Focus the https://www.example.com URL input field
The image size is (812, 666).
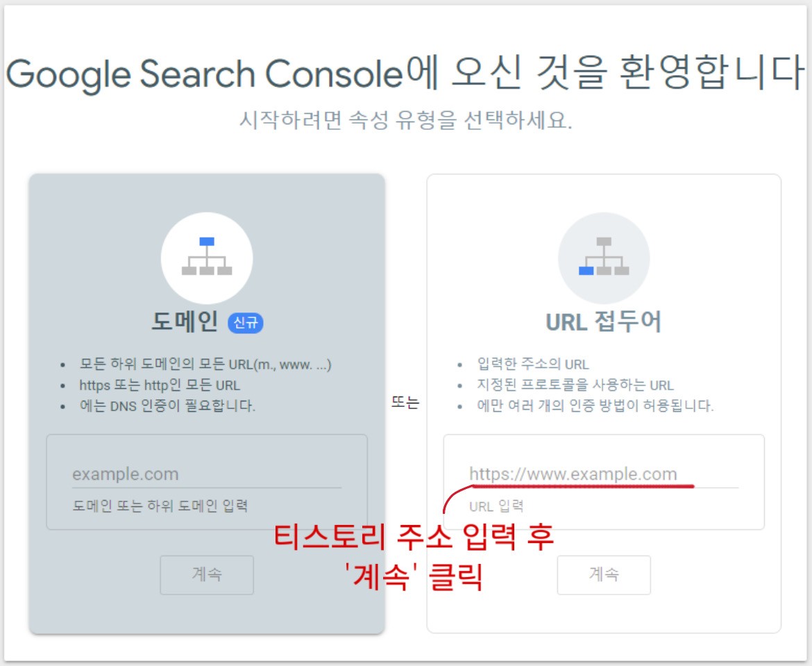tap(604, 474)
